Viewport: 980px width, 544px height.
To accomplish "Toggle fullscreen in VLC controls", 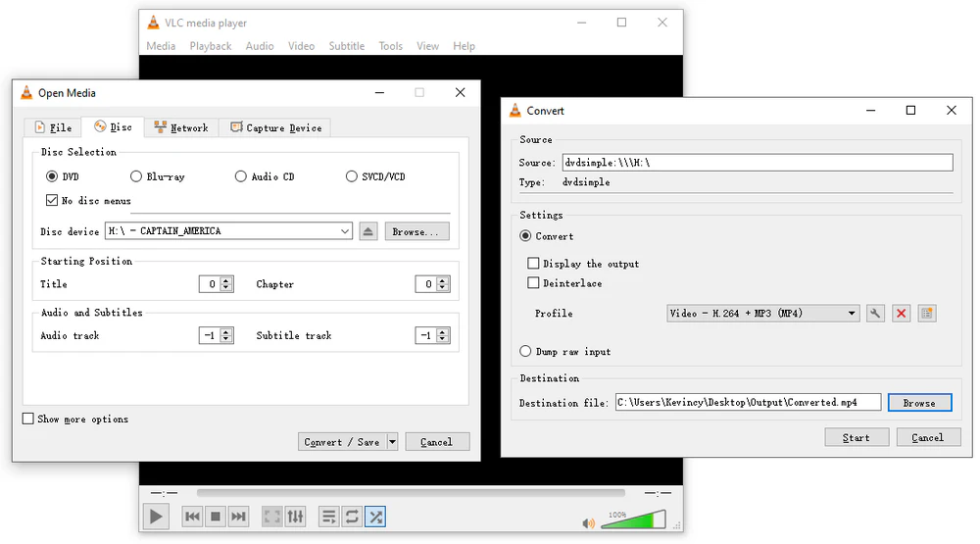I will click(271, 517).
